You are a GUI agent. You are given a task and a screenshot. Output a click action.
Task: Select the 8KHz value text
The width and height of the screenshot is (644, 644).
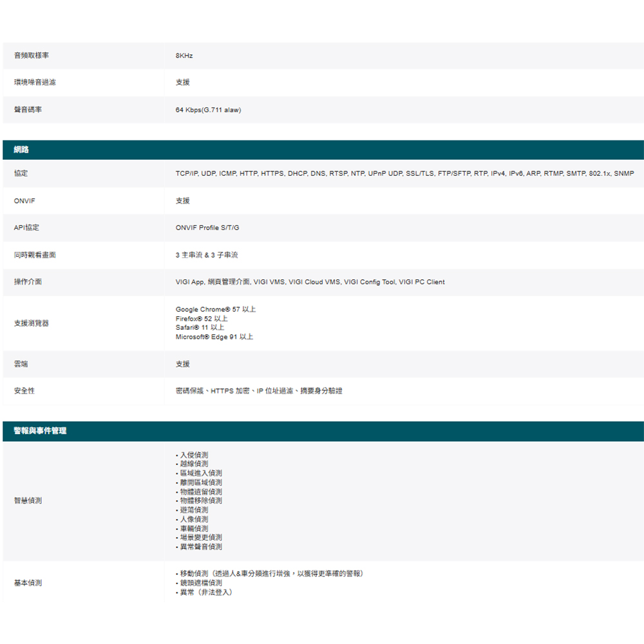tap(184, 56)
